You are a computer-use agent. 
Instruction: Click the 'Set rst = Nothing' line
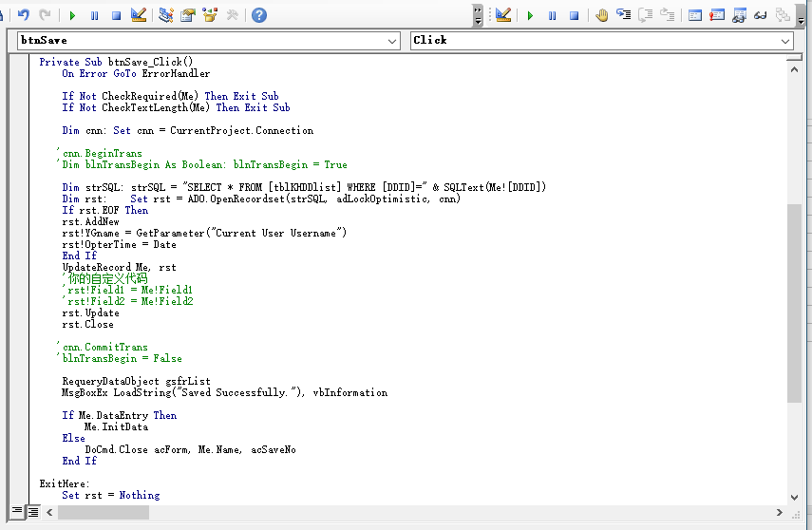coord(111,495)
